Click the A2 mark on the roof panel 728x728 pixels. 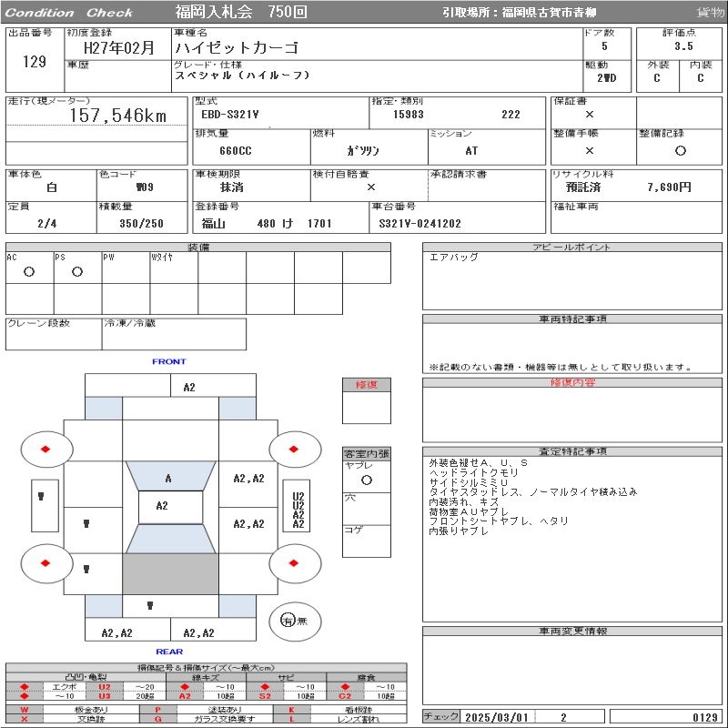(x=162, y=506)
